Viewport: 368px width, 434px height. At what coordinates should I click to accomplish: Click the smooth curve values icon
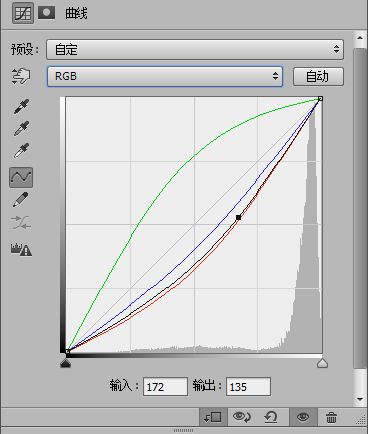click(21, 223)
